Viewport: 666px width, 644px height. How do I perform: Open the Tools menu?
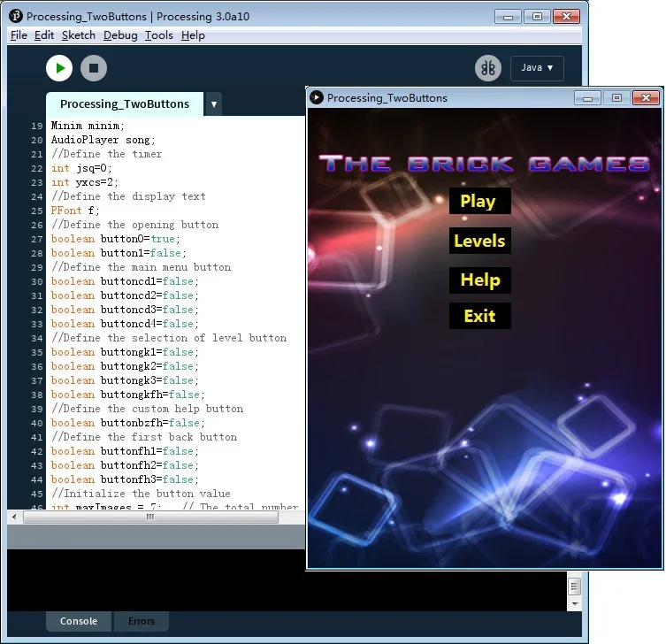click(159, 35)
